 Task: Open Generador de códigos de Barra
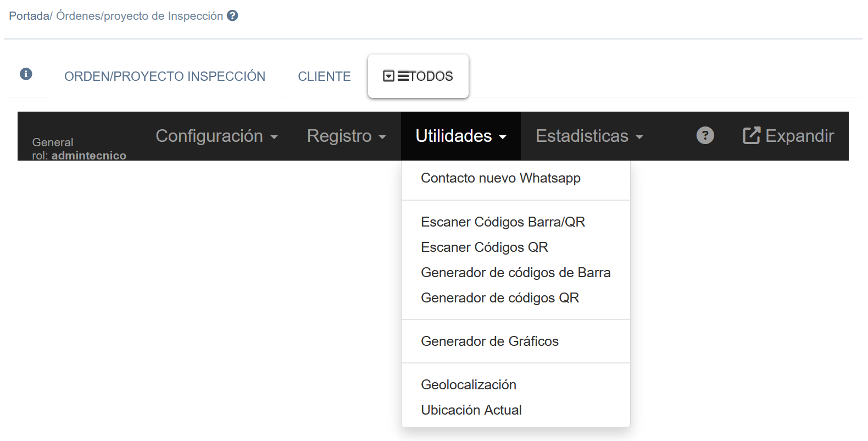coord(515,273)
